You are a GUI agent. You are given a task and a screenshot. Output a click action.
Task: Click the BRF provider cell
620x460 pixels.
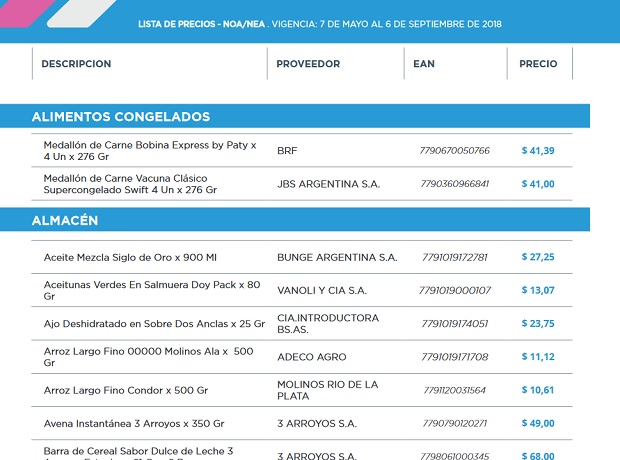287,151
